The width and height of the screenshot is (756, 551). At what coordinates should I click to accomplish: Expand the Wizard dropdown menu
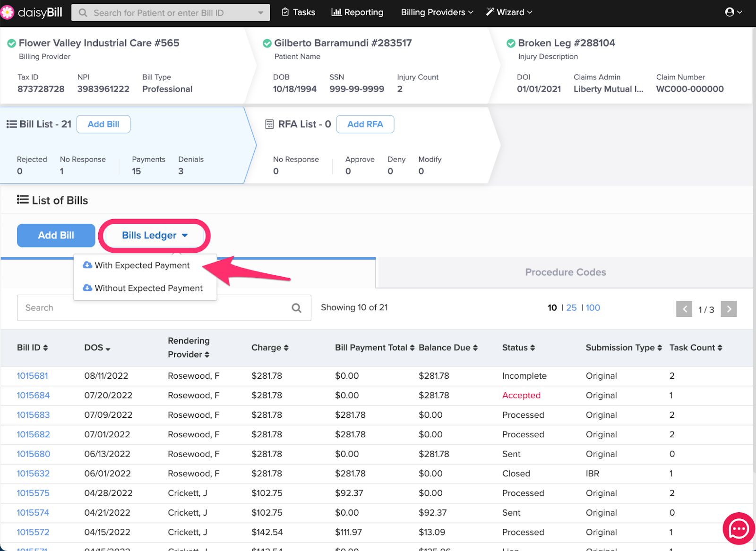(x=509, y=12)
